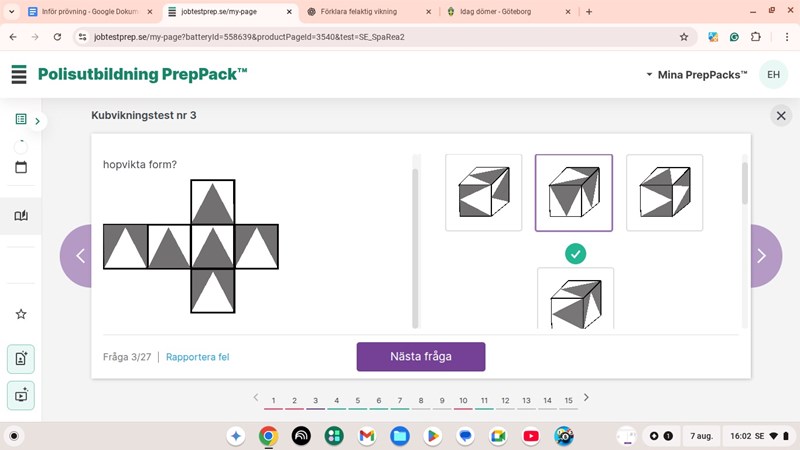The width and height of the screenshot is (800, 450).
Task: Click the Rapportera fel link
Action: (197, 357)
